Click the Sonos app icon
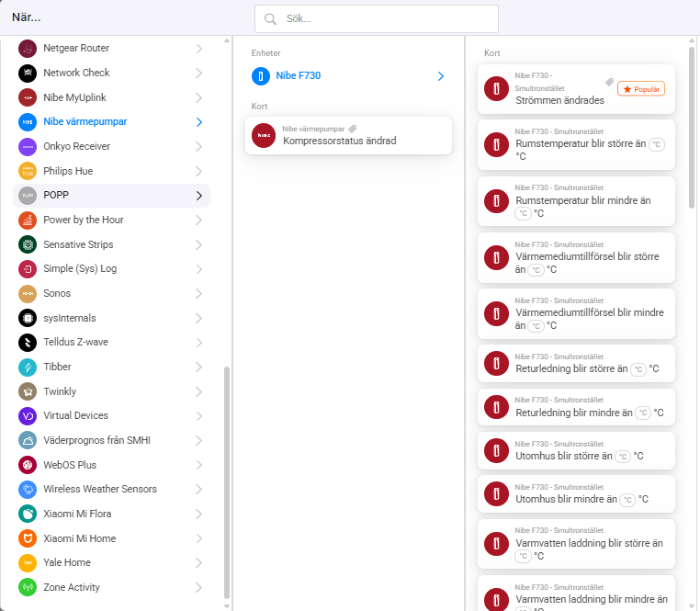 coord(28,293)
